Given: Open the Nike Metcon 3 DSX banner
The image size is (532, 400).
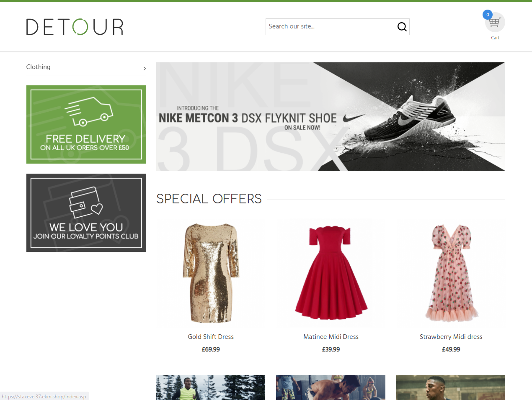Looking at the screenshot, I should coord(331,116).
